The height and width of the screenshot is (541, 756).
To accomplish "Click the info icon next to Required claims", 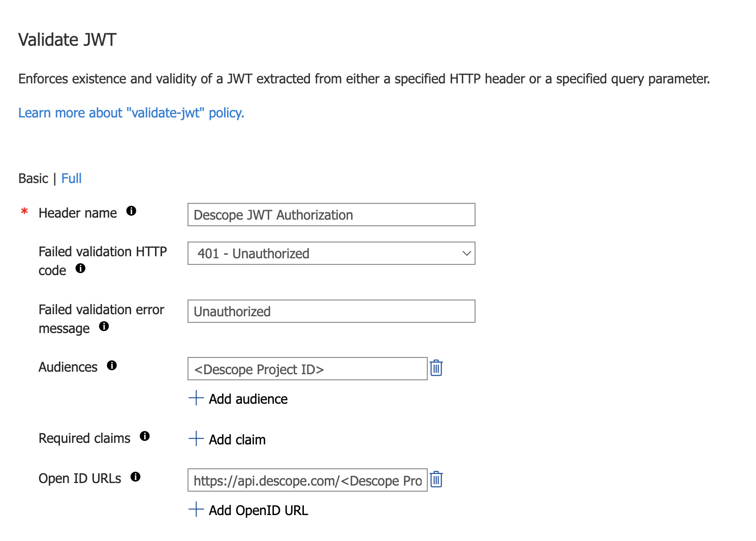I will point(145,436).
